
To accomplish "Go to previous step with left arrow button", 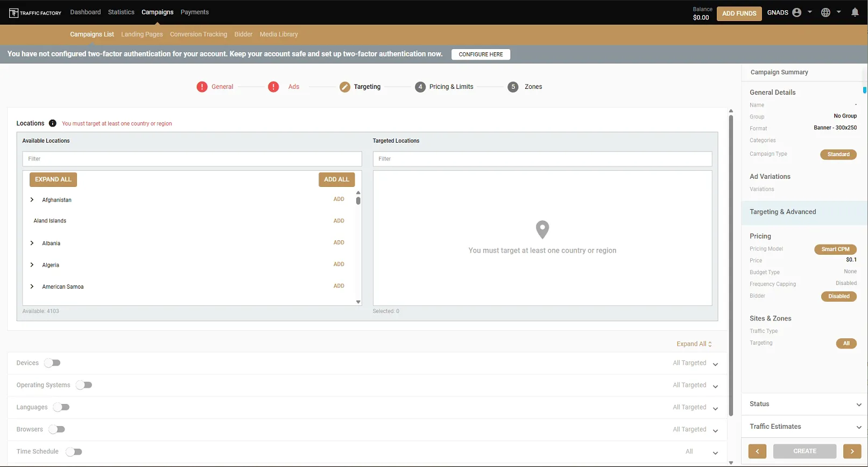I will click(757, 451).
